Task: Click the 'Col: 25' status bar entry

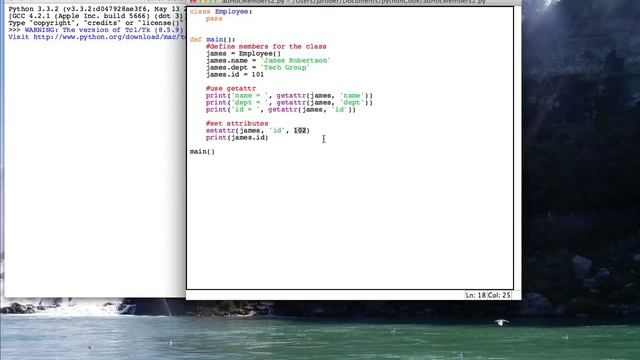Action: (x=499, y=295)
